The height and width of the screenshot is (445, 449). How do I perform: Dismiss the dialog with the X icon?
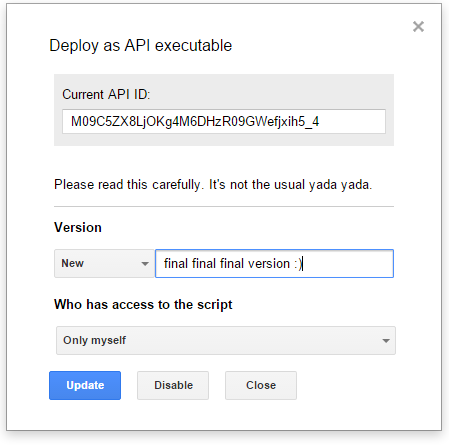pos(418,26)
